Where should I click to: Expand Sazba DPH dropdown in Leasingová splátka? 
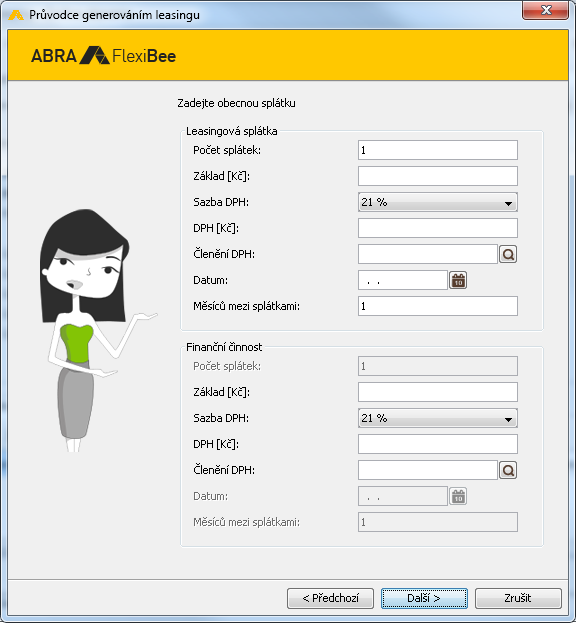point(438,202)
